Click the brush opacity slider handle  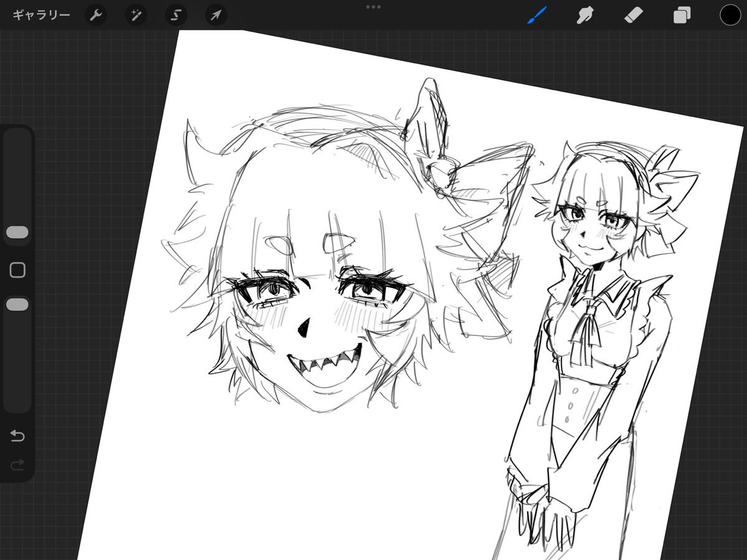click(x=17, y=304)
